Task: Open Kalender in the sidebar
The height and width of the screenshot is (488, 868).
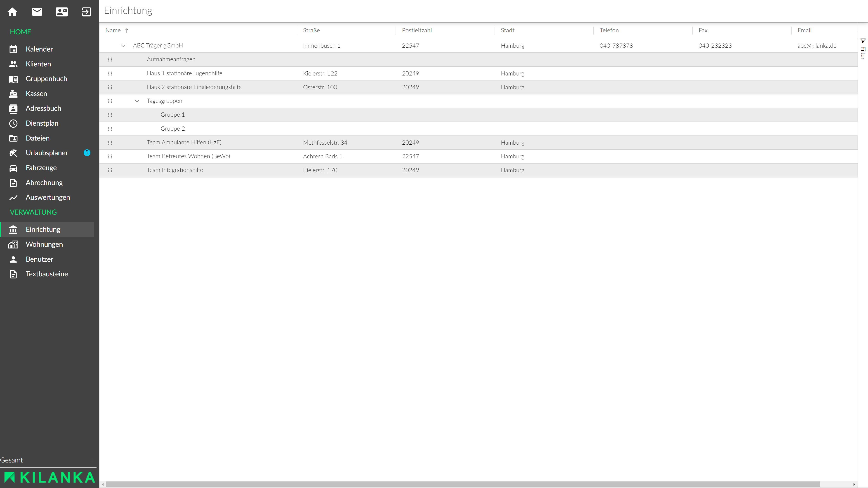Action: [x=39, y=49]
